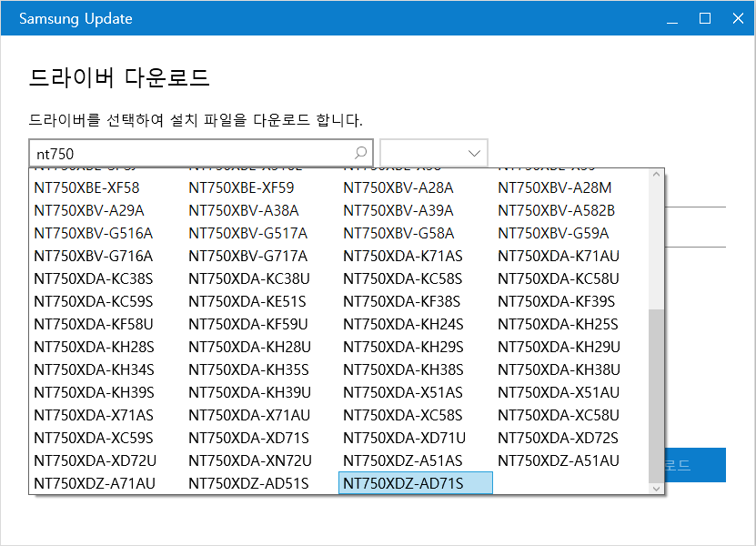Viewport: 756px width, 546px height.
Task: Select model NT750XDA-KH25S
Action: [x=559, y=324]
